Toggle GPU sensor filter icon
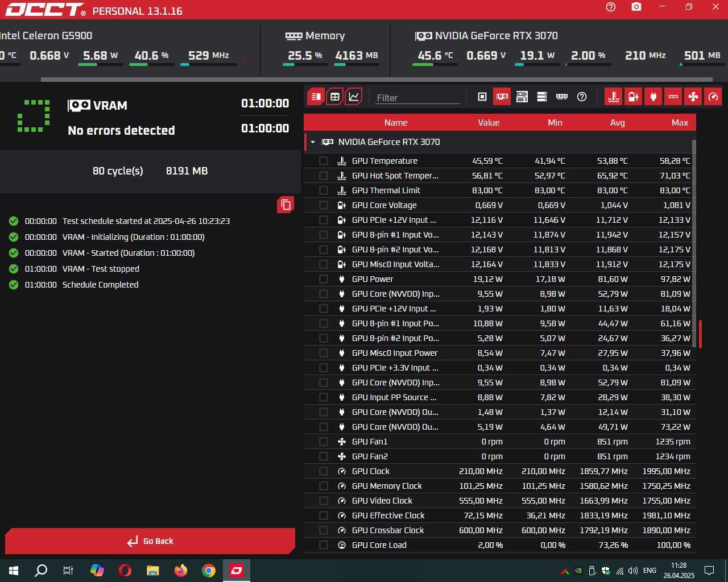 click(502, 97)
